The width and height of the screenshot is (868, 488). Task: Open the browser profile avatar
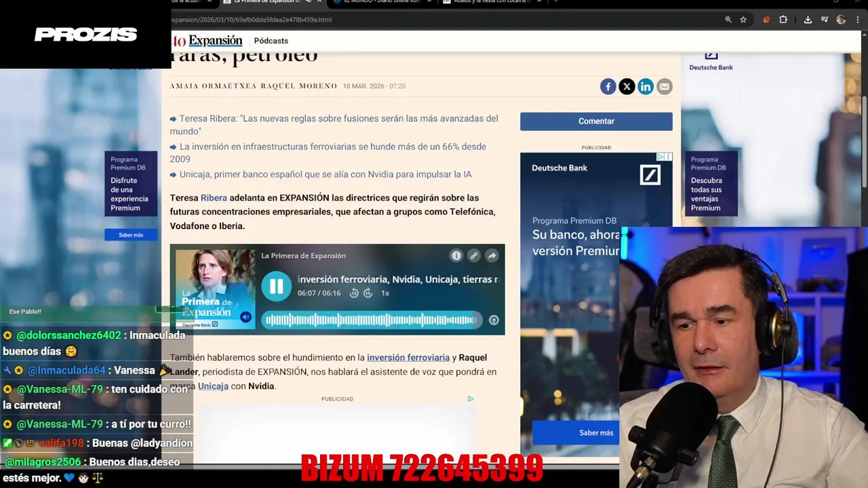(x=841, y=20)
